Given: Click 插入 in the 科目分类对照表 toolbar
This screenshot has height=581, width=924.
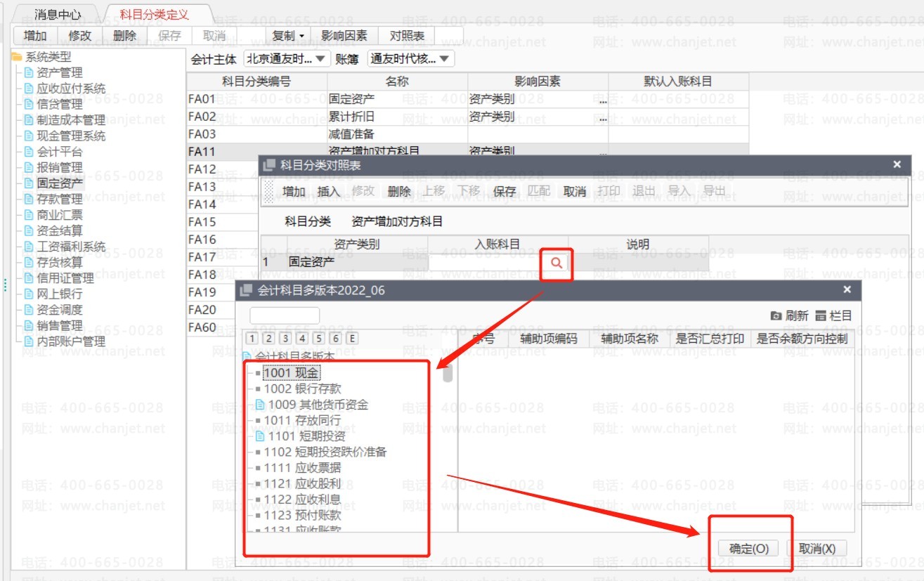Looking at the screenshot, I should click(x=329, y=191).
